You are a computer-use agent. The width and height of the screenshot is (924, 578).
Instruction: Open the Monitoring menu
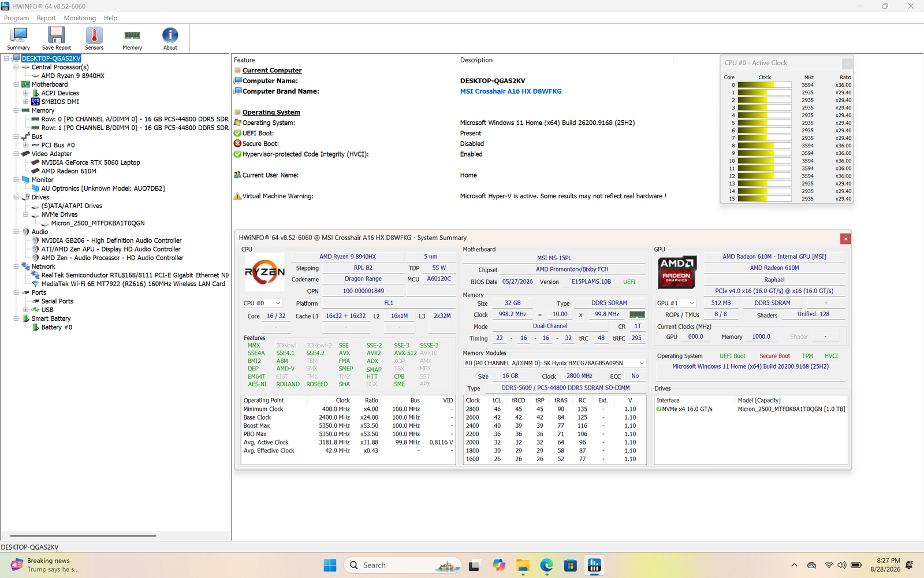80,18
